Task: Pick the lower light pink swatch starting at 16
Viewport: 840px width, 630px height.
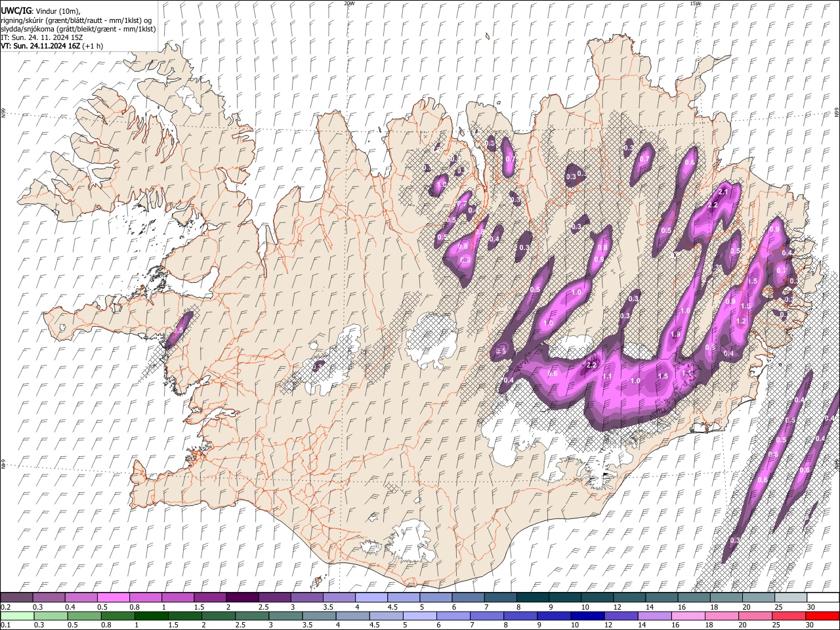Action: pos(688,616)
